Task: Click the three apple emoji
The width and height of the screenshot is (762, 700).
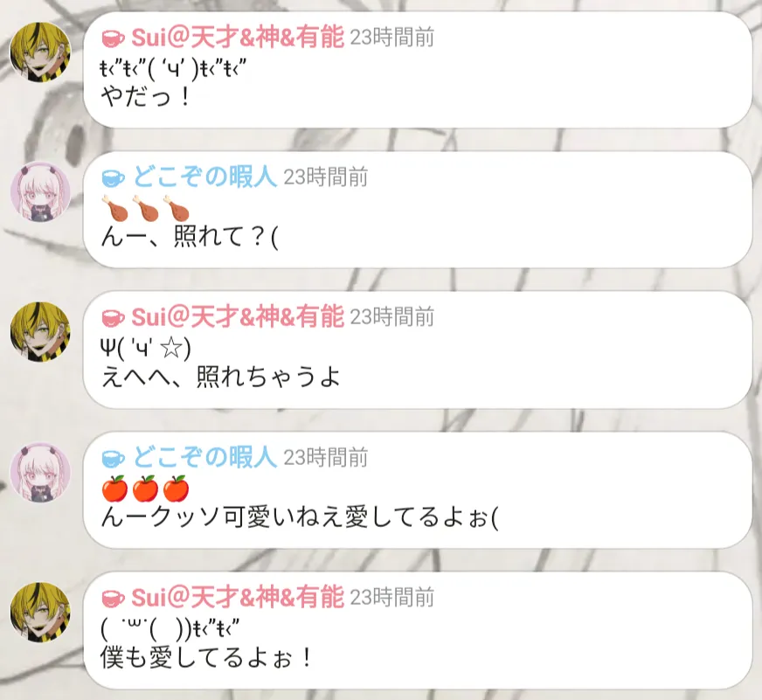Action: pyautogui.click(x=145, y=489)
